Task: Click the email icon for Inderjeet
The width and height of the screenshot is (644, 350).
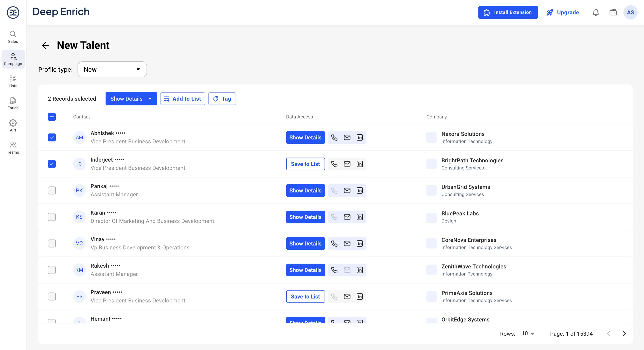Action: pos(347,164)
